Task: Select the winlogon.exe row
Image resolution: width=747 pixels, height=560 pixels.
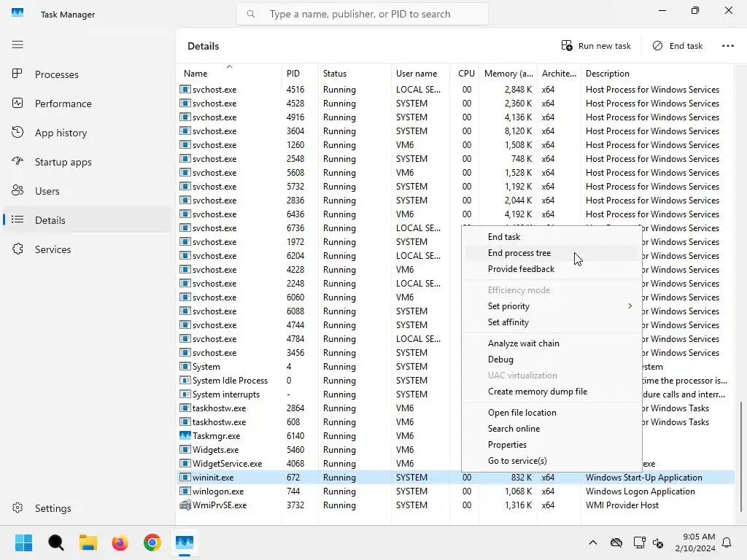Action: click(455, 491)
